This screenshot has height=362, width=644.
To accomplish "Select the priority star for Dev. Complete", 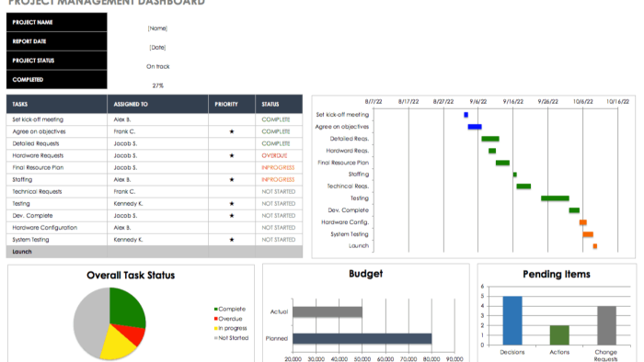I will [x=232, y=216].
